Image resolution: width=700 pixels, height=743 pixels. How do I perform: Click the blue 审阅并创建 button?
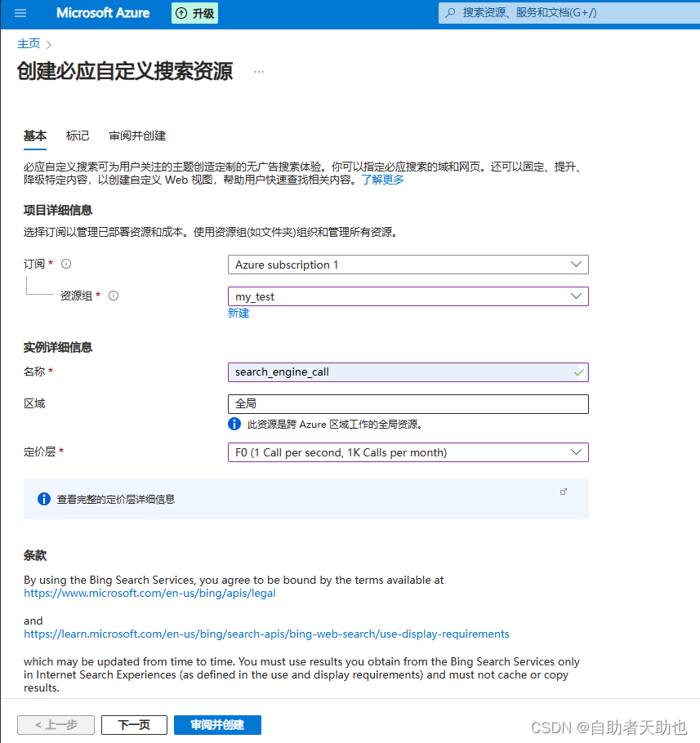[217, 724]
